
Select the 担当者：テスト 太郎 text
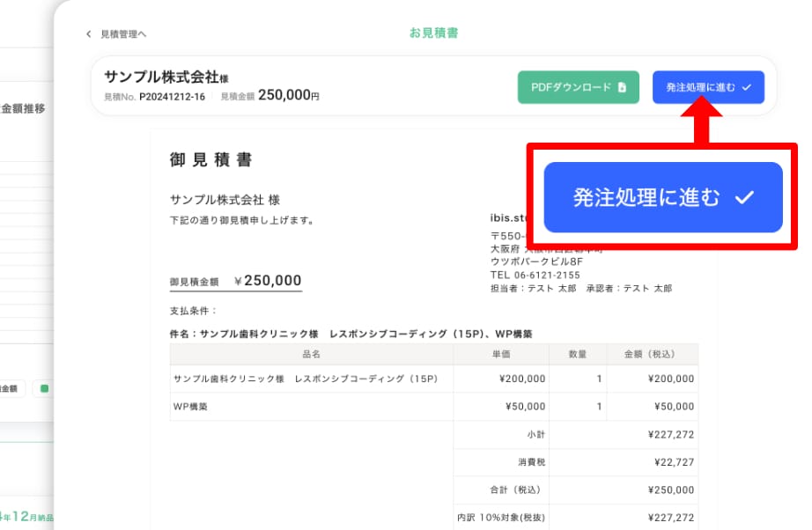click(x=534, y=288)
